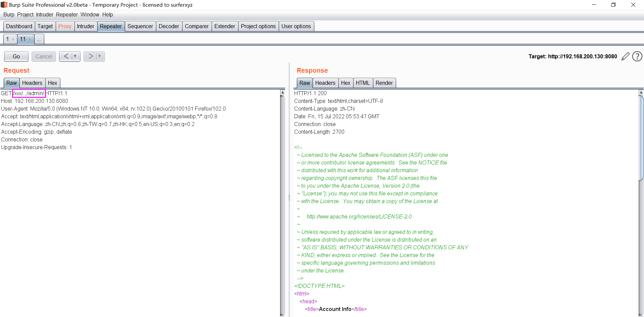This screenshot has height=317, width=644.
Task: Click the Burp Suite logo icon
Action: click(4, 5)
